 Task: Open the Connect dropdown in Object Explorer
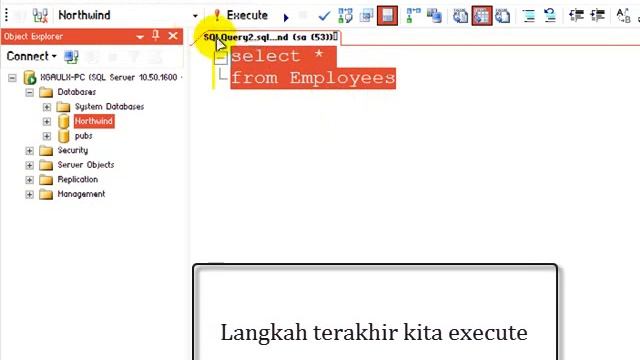(x=31, y=56)
